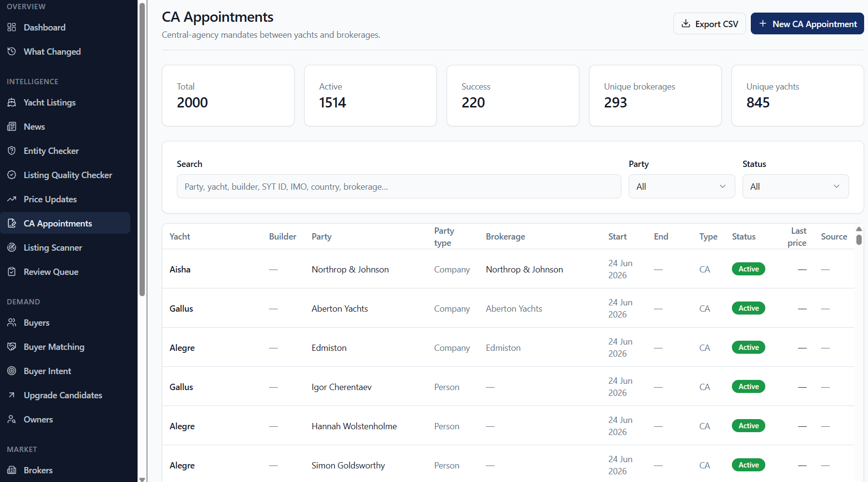The height and width of the screenshot is (482, 868).
Task: Navigate to Yacht Listings
Action: [x=65, y=102]
